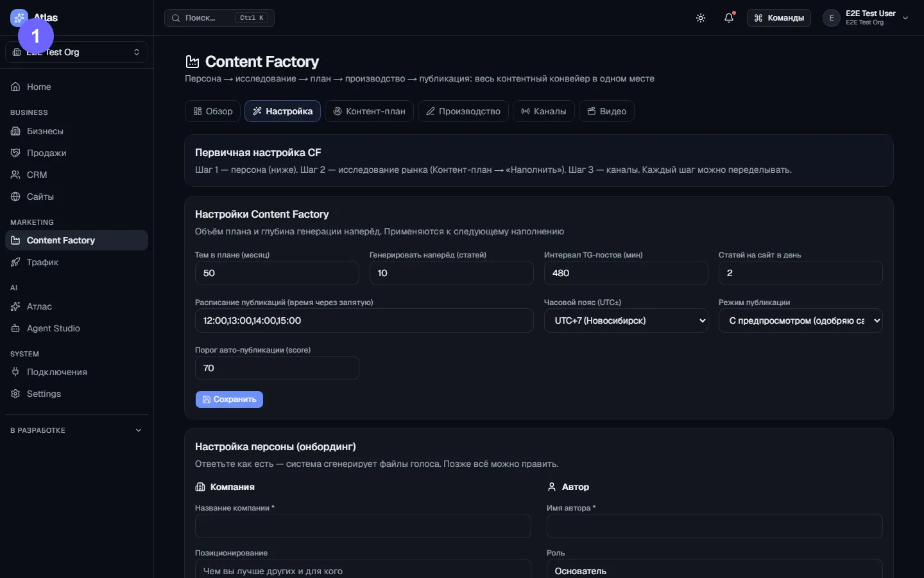Viewport: 924px width, 578px height.
Task: Expand the В РАЗРАБОТКЕ section
Action: coord(76,430)
